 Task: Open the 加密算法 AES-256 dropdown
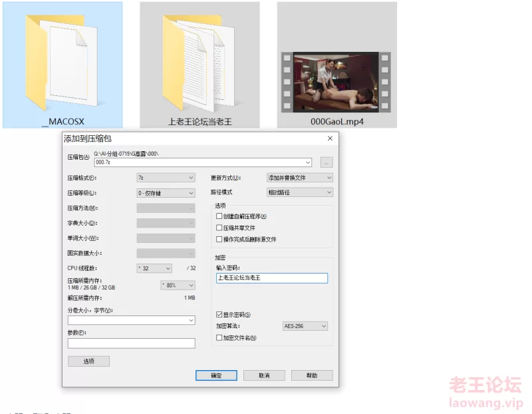coord(305,326)
